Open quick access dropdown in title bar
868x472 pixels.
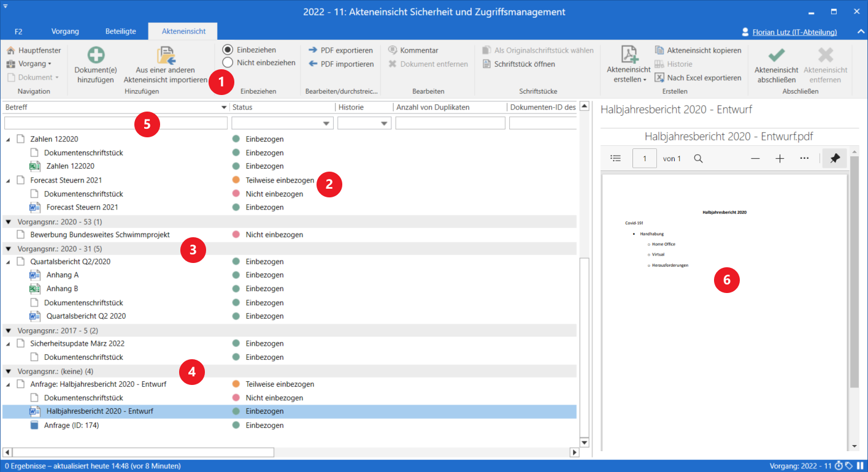click(x=6, y=5)
